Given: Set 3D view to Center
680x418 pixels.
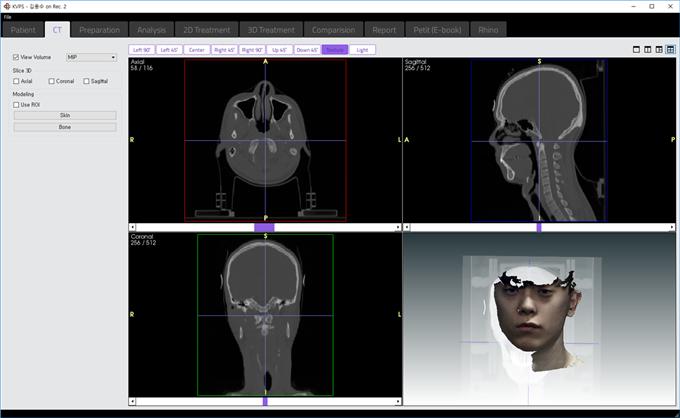Looking at the screenshot, I should pos(196,50).
